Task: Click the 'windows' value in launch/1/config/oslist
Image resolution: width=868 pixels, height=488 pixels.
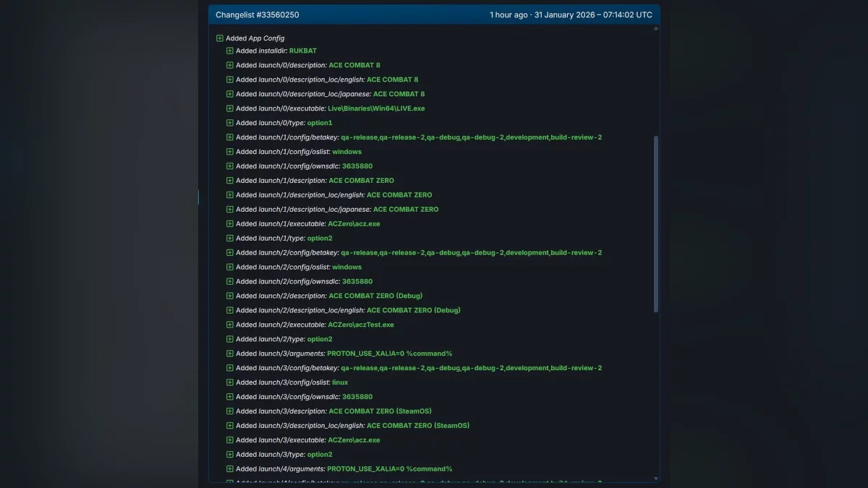Action: point(347,152)
